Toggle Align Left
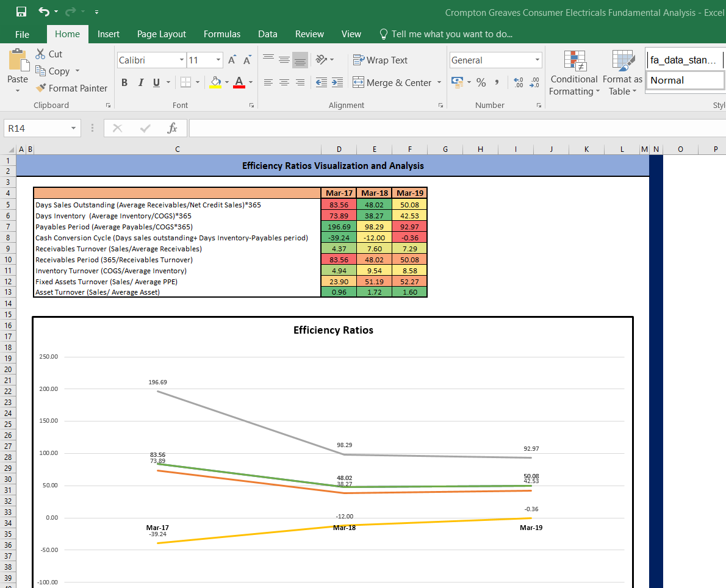The height and width of the screenshot is (588, 726). 268,82
